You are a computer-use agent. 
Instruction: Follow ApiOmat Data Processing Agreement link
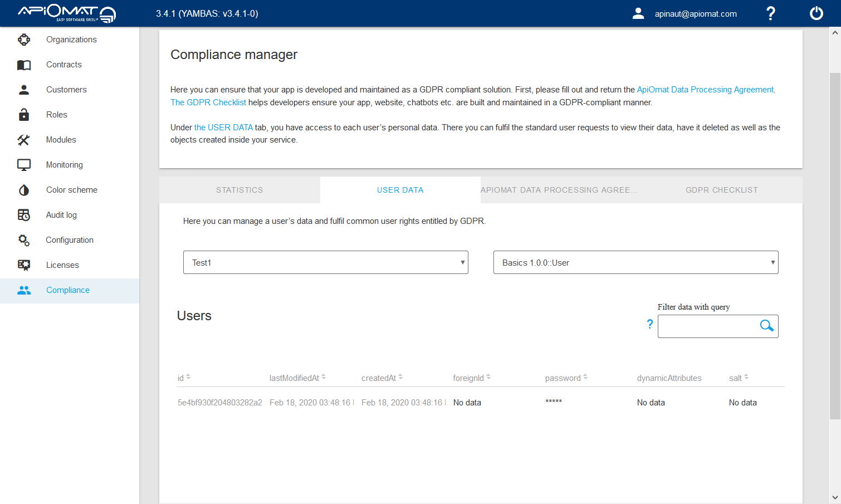[x=705, y=90]
